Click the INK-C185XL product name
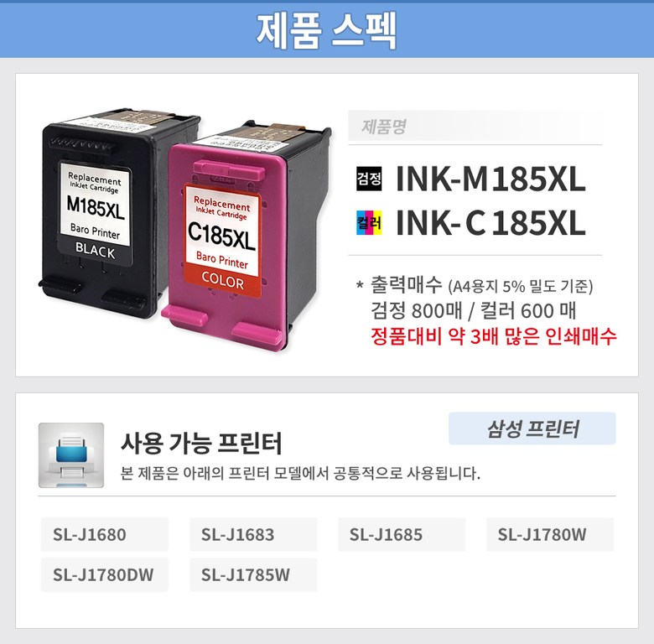The image size is (654, 644). 490,223
